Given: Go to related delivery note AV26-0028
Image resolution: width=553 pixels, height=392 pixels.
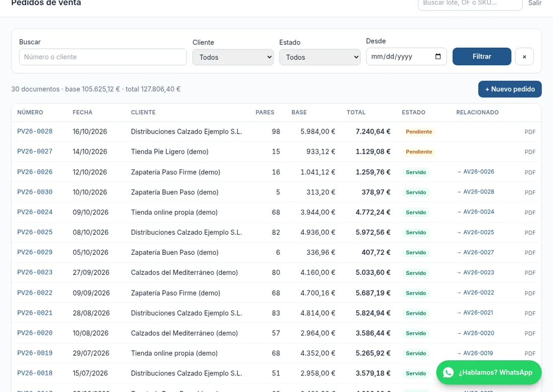Looking at the screenshot, I should coord(475,192).
